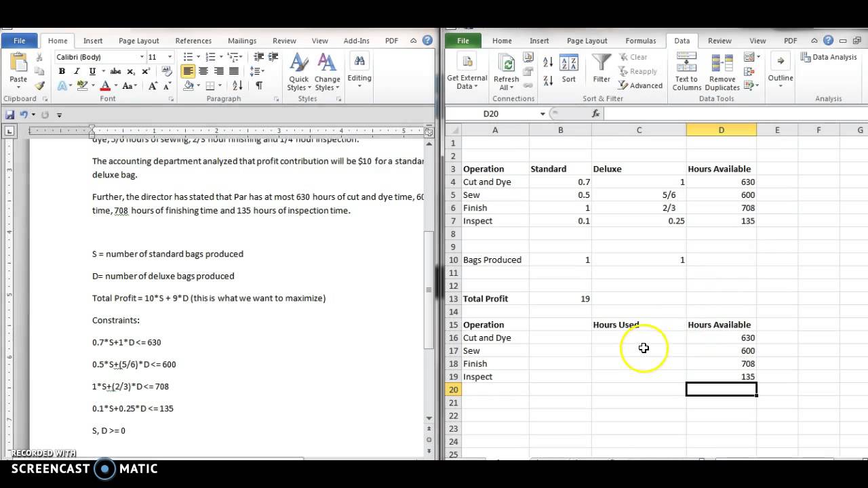Click the Grow Font icon in Word
The height and width of the screenshot is (488, 868).
153,86
